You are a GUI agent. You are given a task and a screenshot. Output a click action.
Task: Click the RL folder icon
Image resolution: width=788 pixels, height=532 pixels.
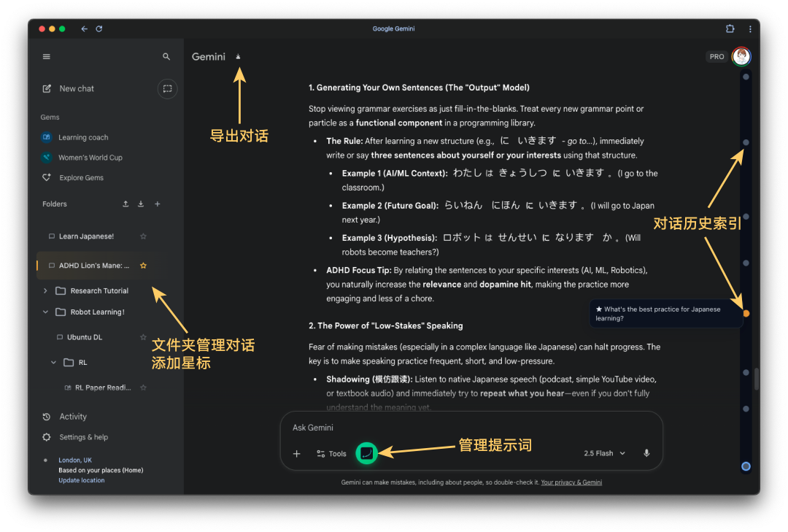click(x=69, y=362)
